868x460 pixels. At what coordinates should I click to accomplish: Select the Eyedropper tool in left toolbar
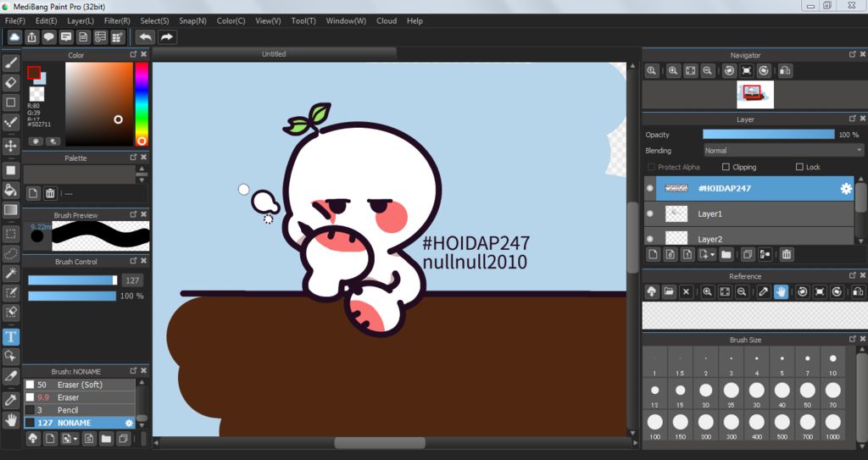click(x=11, y=399)
